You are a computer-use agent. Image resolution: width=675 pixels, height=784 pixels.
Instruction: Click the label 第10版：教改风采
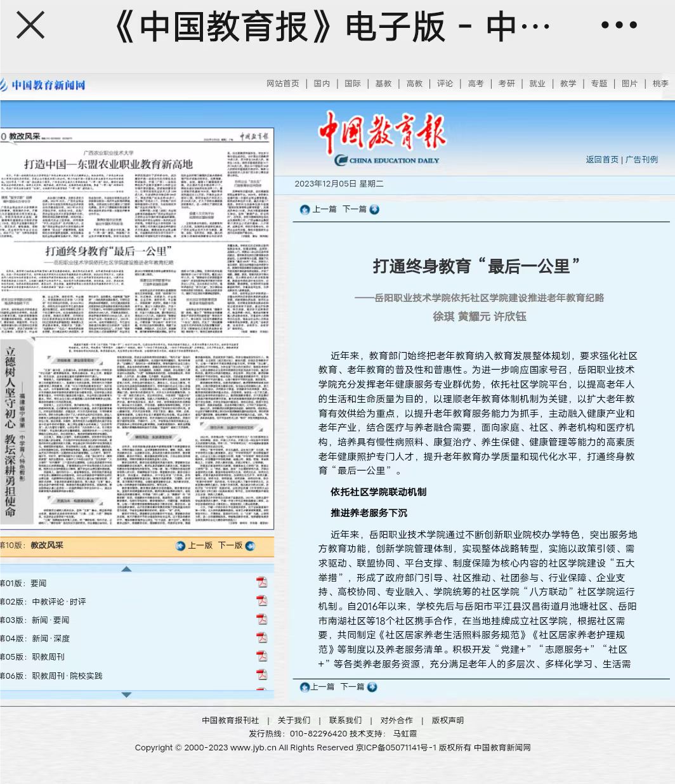(x=32, y=546)
